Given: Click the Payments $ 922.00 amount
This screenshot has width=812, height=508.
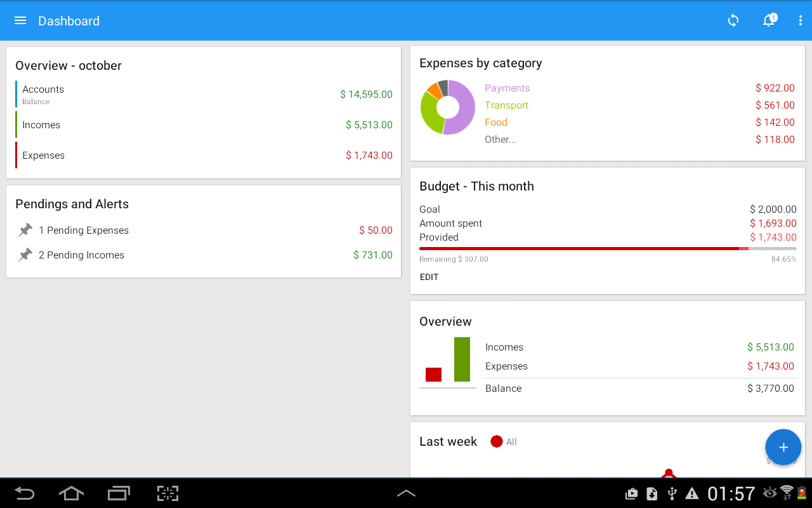Looking at the screenshot, I should (x=775, y=88).
